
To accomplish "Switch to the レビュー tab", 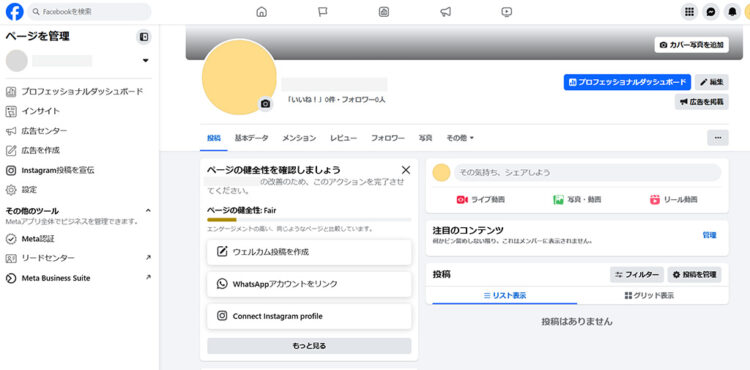I will [343, 138].
